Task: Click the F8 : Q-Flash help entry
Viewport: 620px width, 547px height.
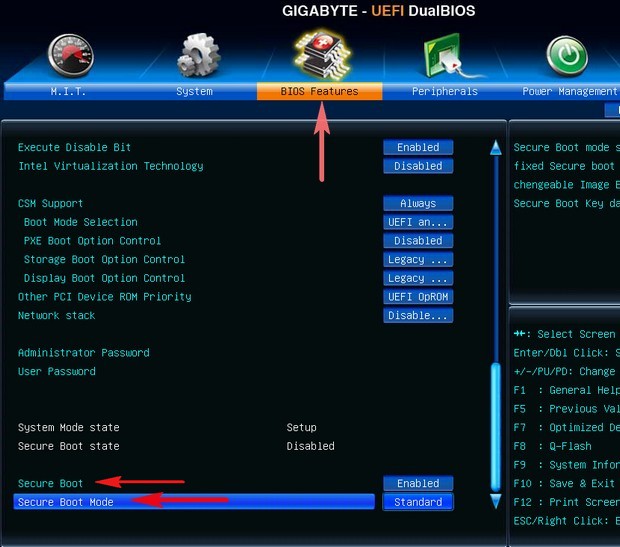Action: click(x=552, y=446)
